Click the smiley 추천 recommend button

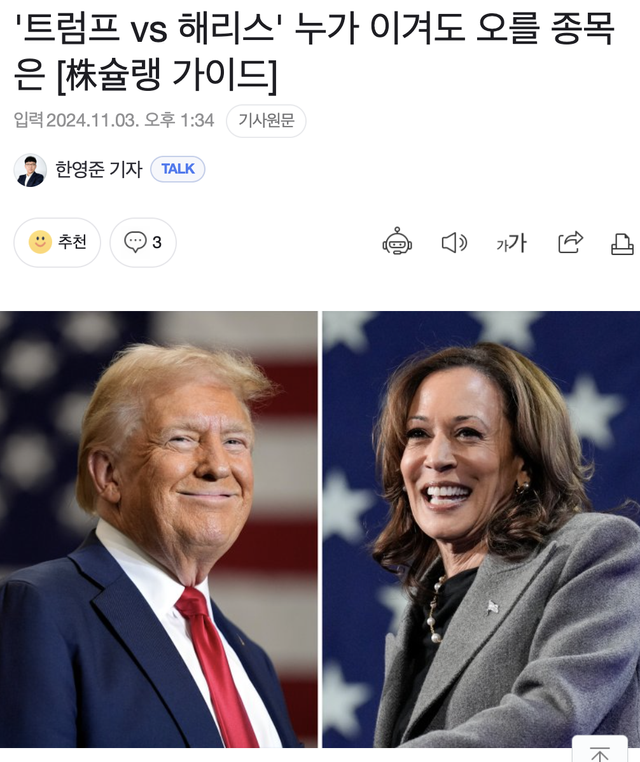[57, 242]
